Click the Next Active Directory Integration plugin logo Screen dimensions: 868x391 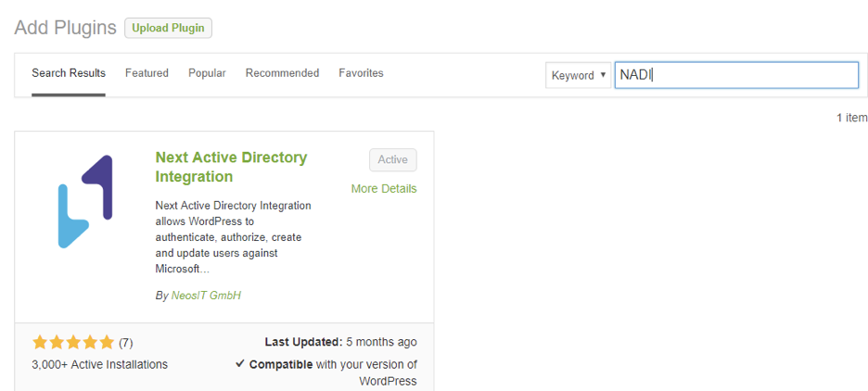[85, 201]
